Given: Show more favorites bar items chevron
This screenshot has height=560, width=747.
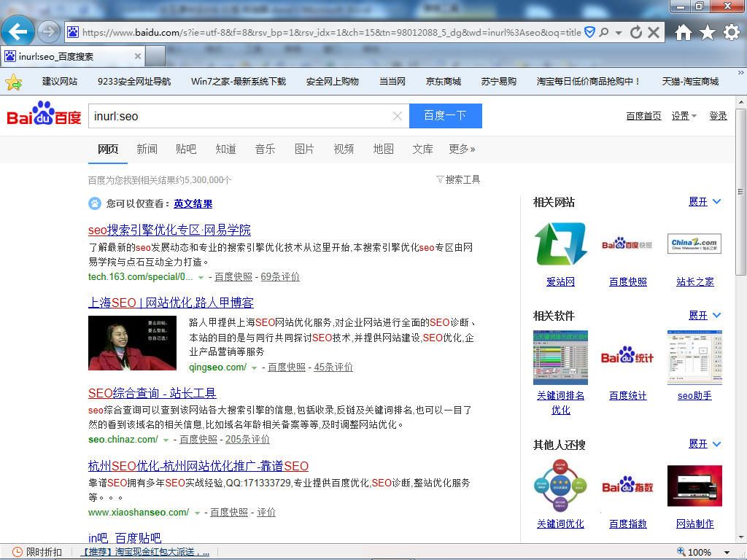Looking at the screenshot, I should (741, 73).
